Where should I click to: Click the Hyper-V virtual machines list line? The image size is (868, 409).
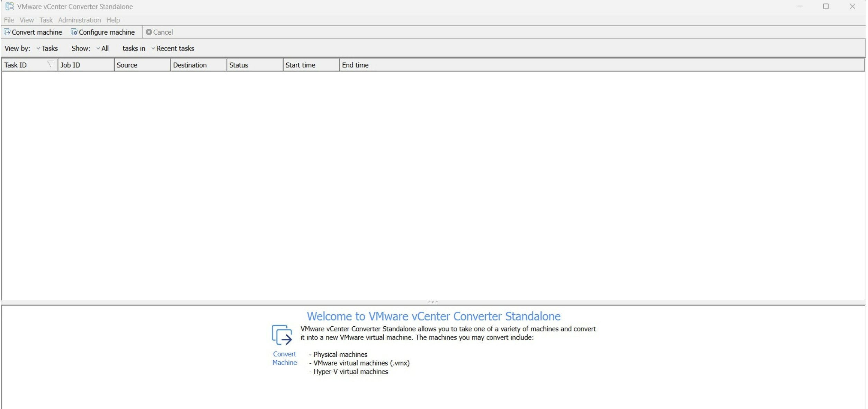(x=349, y=372)
